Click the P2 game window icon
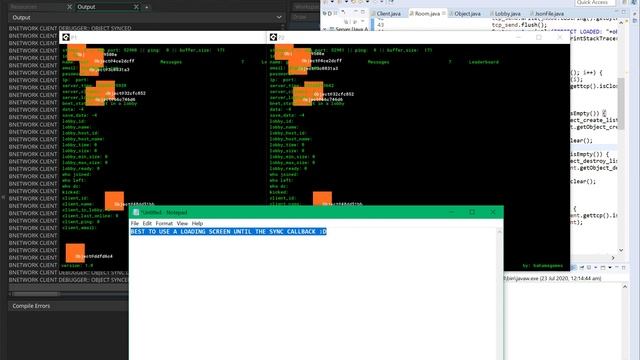This screenshot has width=640, height=360. pos(273,38)
